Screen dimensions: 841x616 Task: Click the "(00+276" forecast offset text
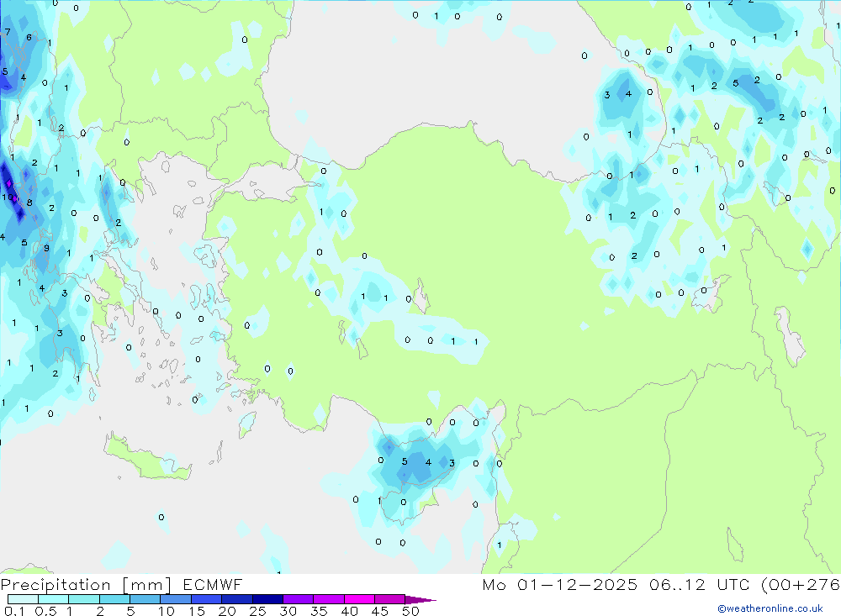coord(801,584)
